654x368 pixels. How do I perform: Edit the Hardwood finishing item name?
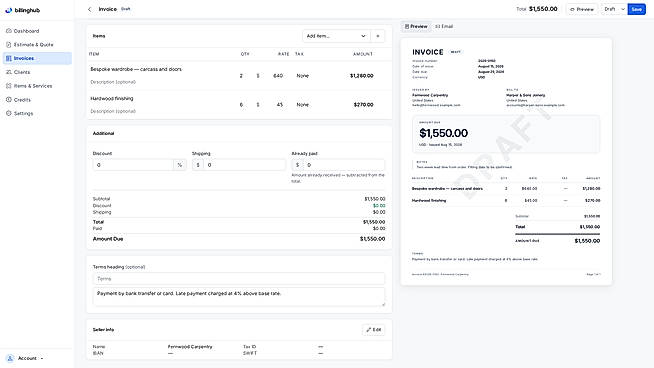point(161,98)
